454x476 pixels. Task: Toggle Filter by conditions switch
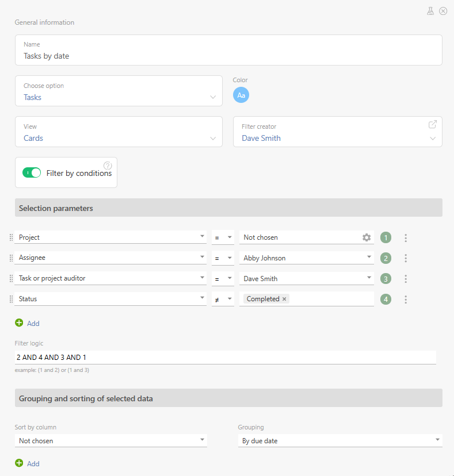[32, 173]
